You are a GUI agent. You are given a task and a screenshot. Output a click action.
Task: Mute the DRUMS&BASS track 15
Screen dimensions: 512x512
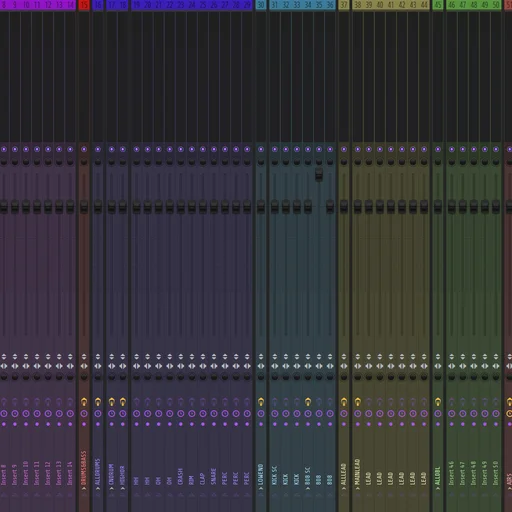click(84, 149)
